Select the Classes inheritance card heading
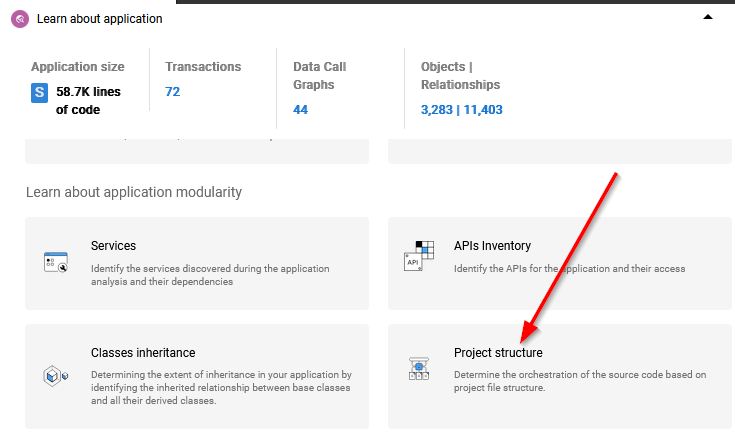Screen dimensions: 735x440 tap(143, 352)
